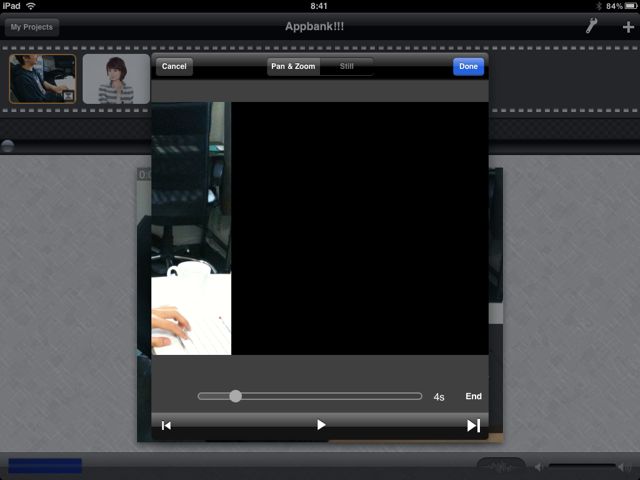Tap the high volume speaker icon
The image size is (640, 480).
click(624, 467)
